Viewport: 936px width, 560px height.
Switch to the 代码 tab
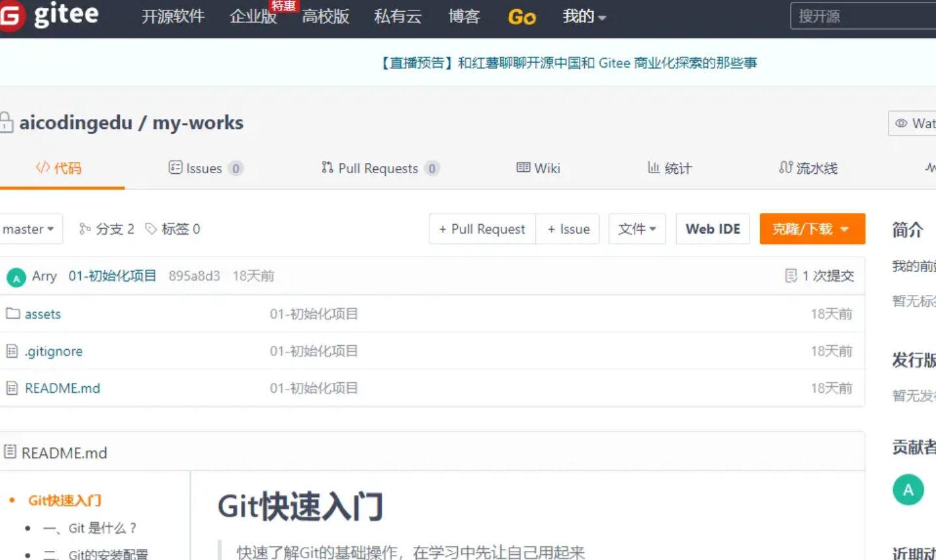click(x=59, y=168)
